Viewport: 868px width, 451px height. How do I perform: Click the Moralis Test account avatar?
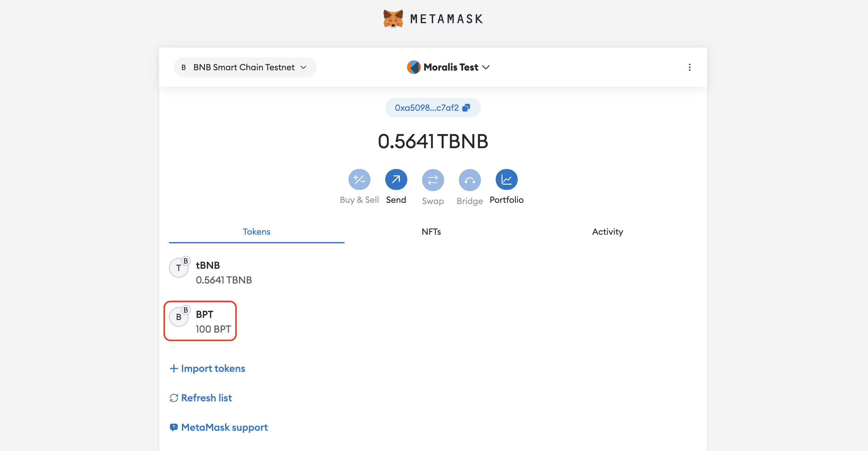(x=413, y=67)
